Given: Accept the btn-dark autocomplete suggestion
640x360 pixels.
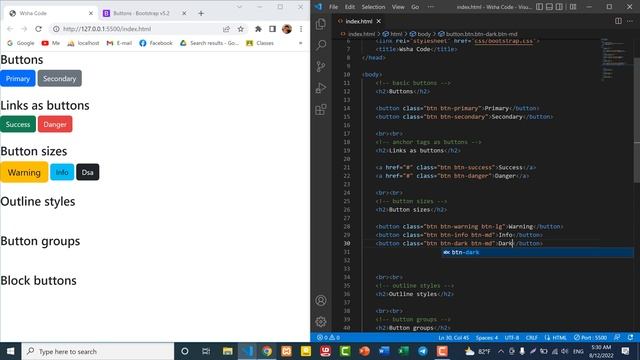Looking at the screenshot, I should (x=537, y=252).
